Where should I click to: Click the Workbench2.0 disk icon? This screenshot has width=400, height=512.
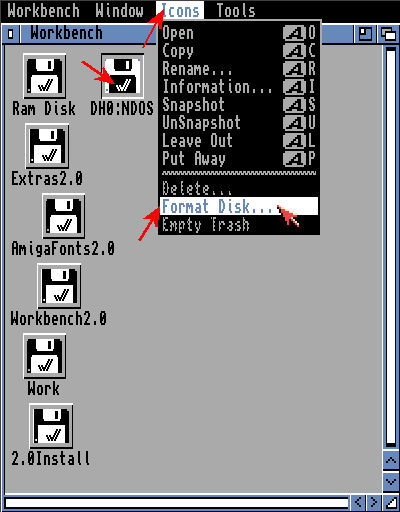pos(59,286)
